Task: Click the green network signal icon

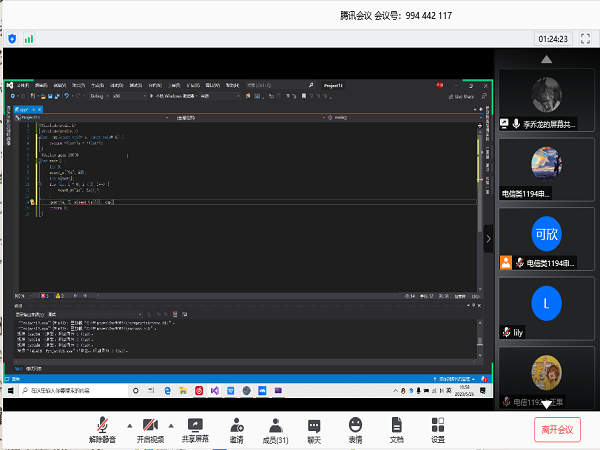Action: pos(29,38)
